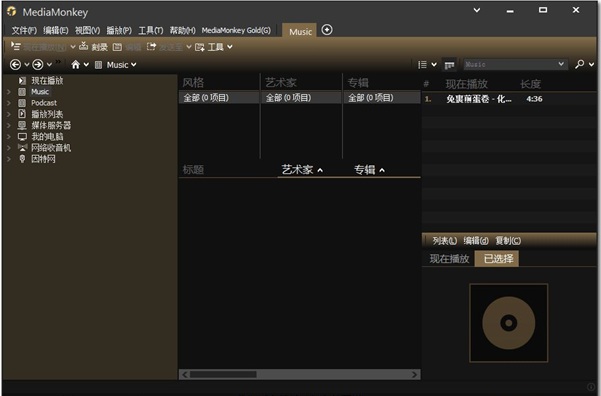Expand the Podcast tree node arrow
Viewport: 601px width, 396px height.
coord(8,103)
